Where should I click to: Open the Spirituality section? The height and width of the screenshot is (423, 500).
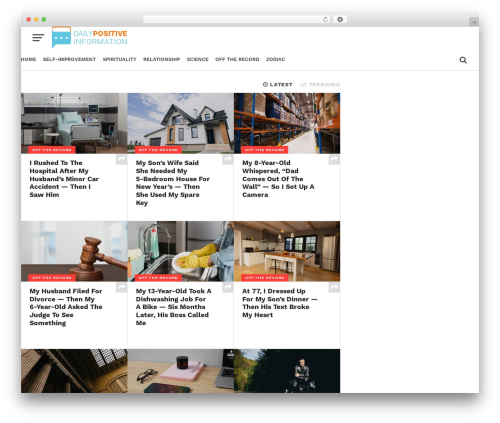(119, 59)
